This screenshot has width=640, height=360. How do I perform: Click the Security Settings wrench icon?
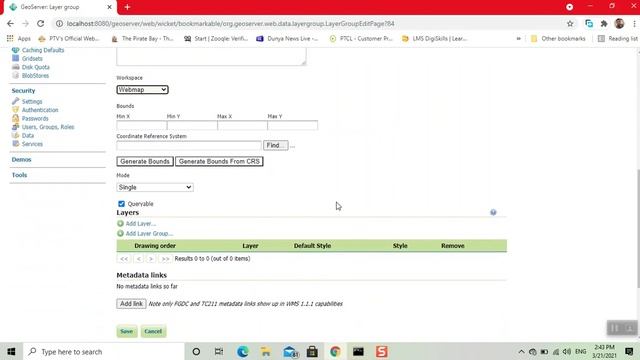(x=16, y=101)
